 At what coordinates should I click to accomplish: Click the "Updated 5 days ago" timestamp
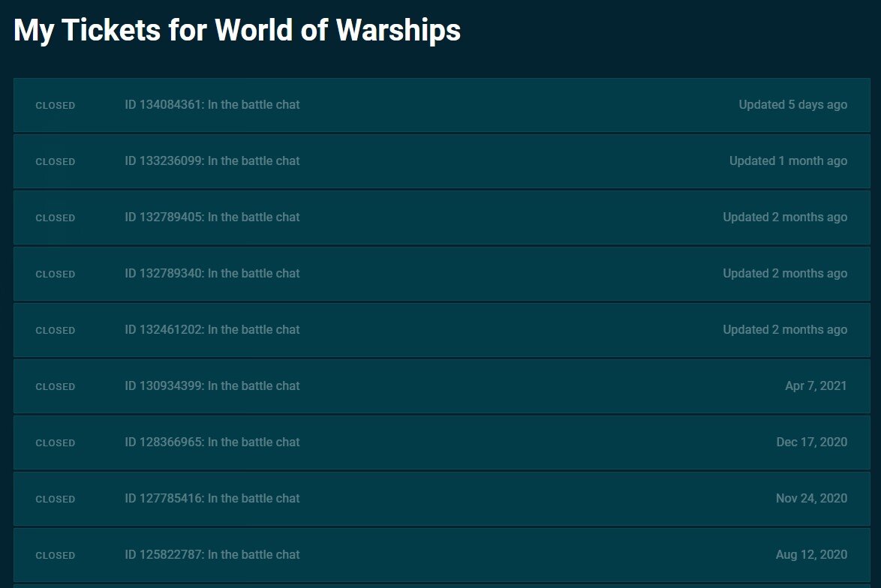click(792, 105)
